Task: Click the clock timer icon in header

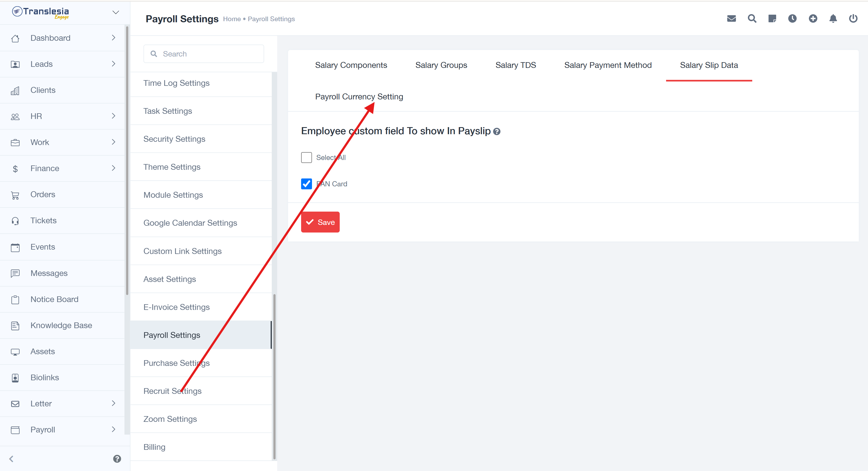Action: coord(792,18)
